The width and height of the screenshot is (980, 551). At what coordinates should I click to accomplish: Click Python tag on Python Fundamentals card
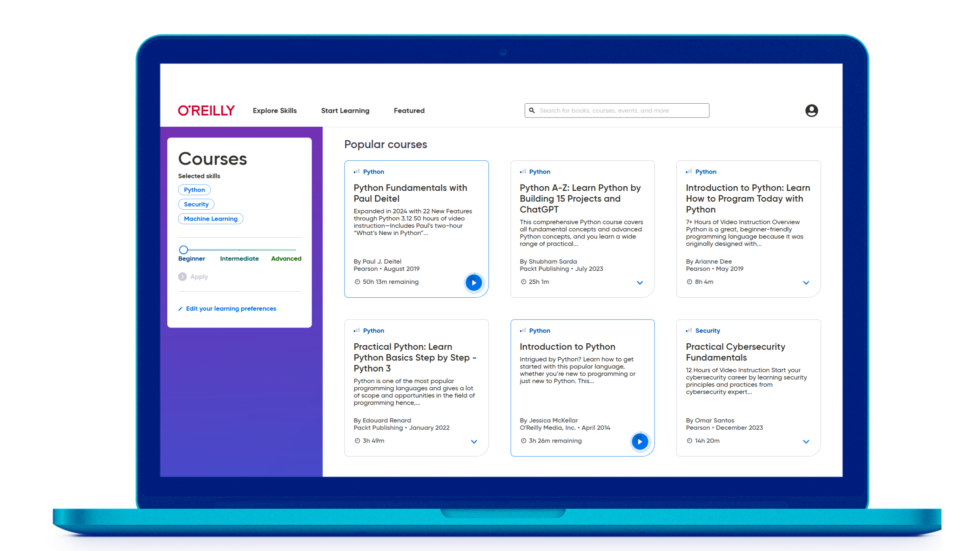373,172
